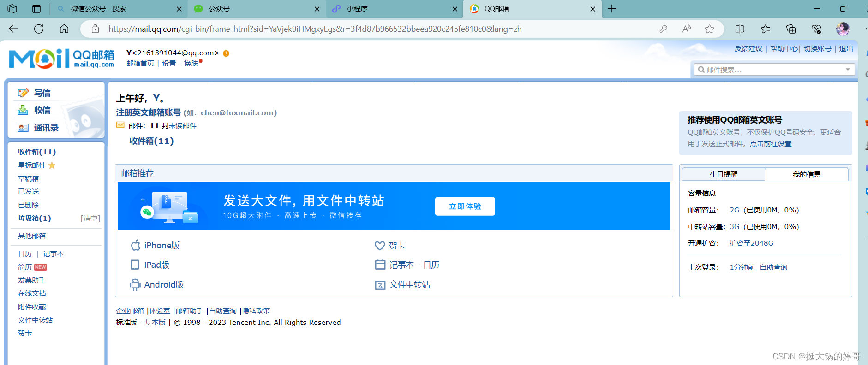Click 注册英文邮箱账号 link

[x=148, y=112]
